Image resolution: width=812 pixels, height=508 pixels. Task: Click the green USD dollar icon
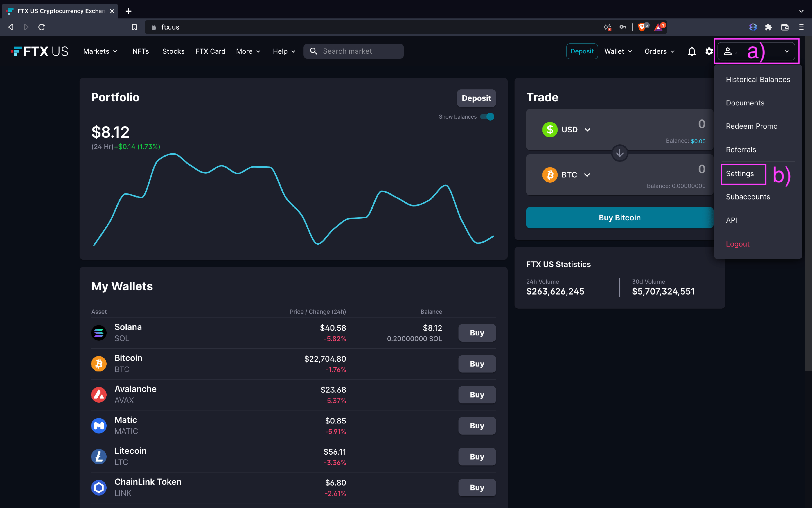click(550, 129)
